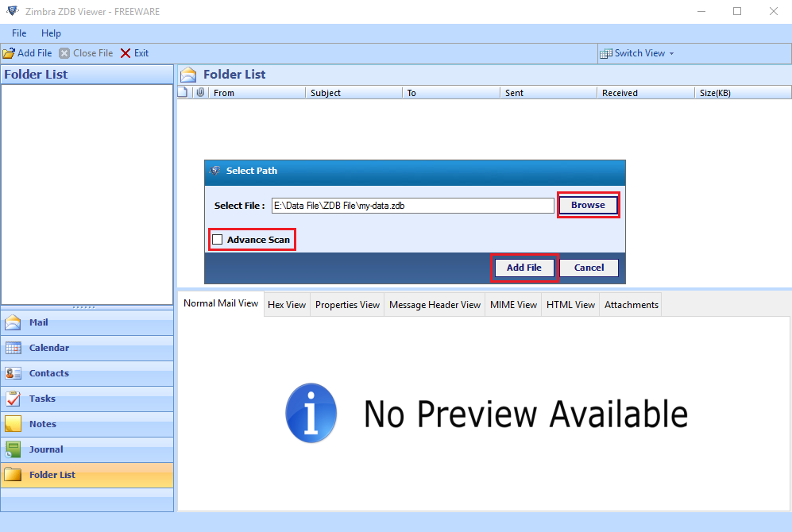Maximize the Zimbra ZDB Viewer window

coord(737,11)
